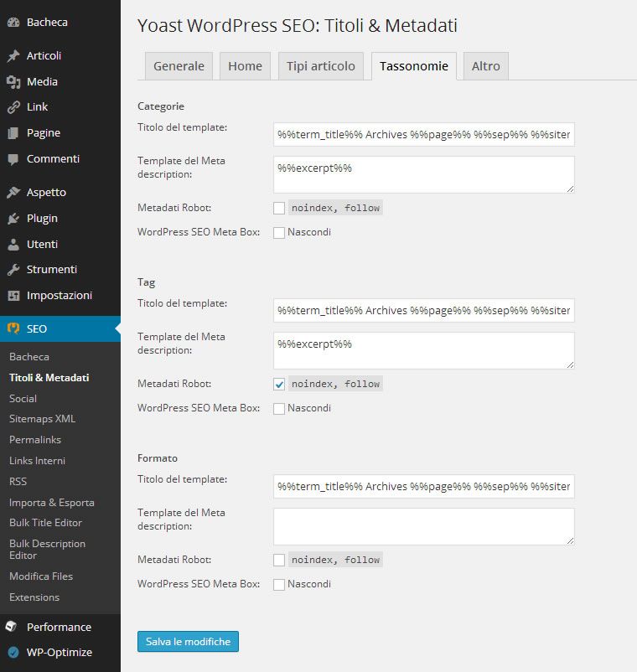Tick Nascondi meta box for Tag
Screen dimensions: 637x672
coord(279,408)
